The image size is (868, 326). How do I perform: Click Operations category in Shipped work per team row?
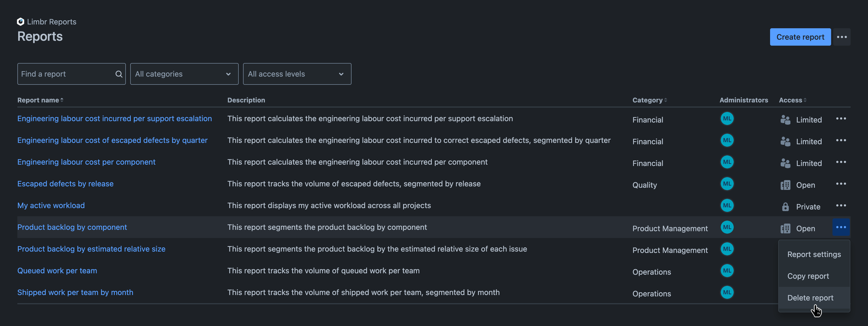pyautogui.click(x=651, y=294)
